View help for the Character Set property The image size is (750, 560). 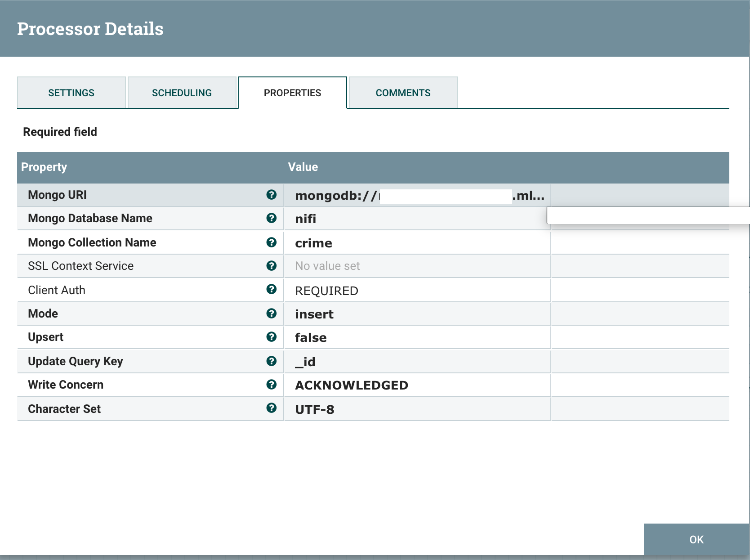(272, 408)
